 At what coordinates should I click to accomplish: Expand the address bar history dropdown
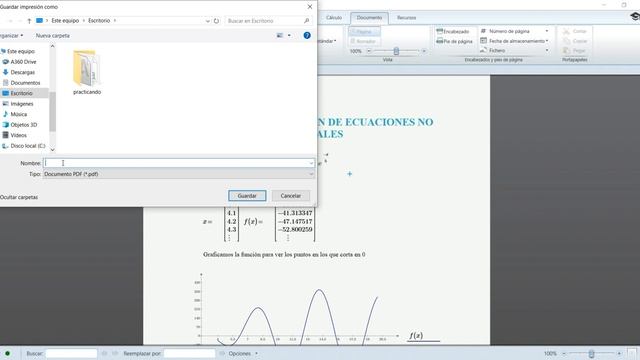click(x=207, y=21)
